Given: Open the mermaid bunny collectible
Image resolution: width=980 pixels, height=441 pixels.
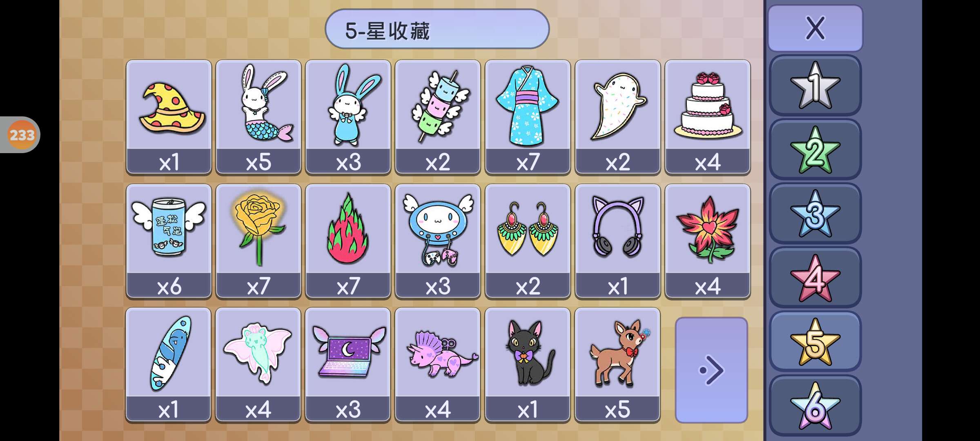Looking at the screenshot, I should coord(258,117).
